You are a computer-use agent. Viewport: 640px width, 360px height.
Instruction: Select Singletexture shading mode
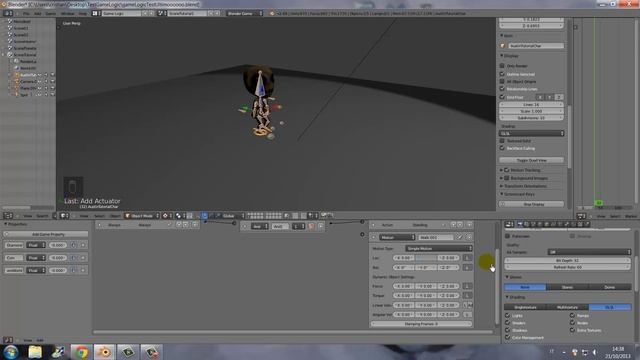point(525,307)
